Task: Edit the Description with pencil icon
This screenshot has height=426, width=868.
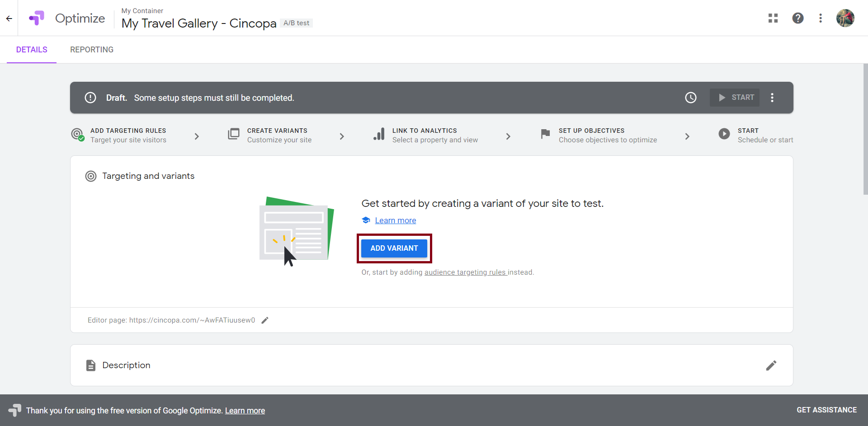Action: (x=771, y=365)
